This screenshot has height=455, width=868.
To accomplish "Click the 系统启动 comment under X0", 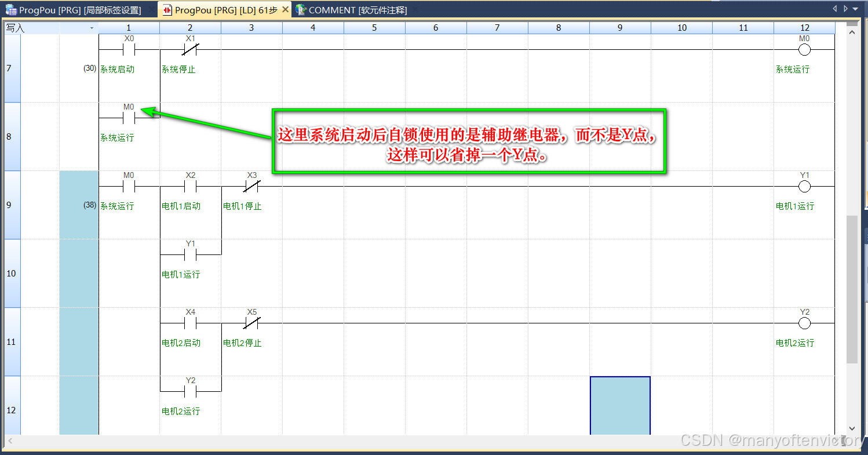I will click(x=117, y=70).
